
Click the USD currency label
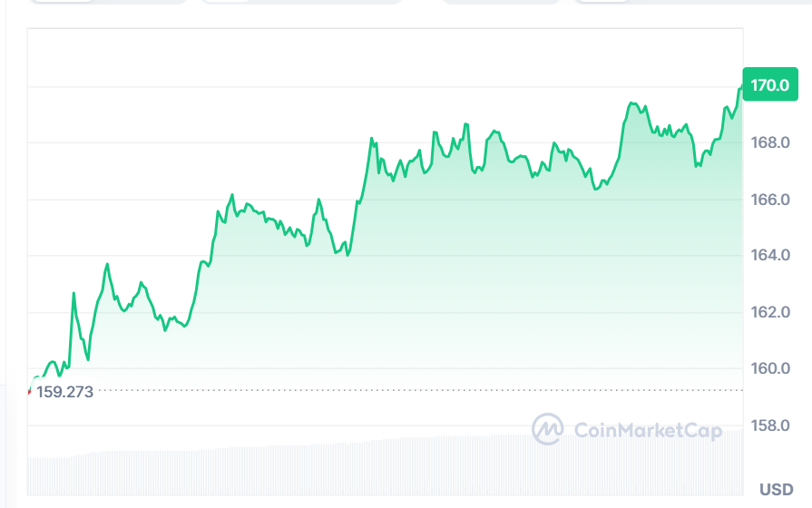[x=776, y=489]
